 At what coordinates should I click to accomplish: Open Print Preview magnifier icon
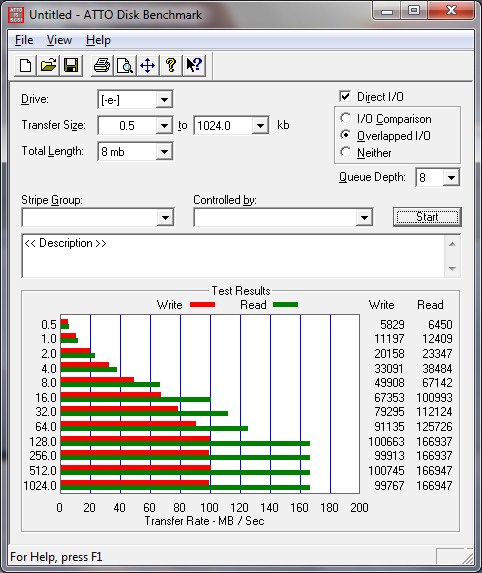click(x=125, y=66)
